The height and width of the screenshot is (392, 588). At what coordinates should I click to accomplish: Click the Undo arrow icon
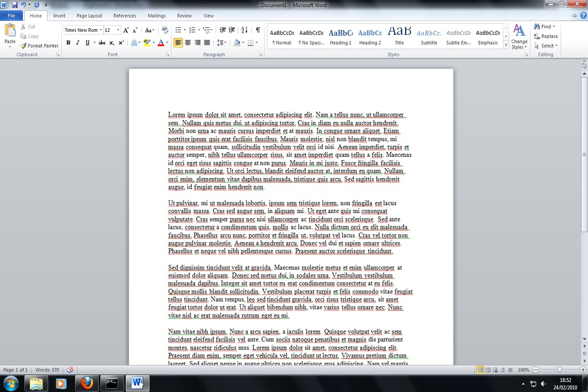pyautogui.click(x=23, y=4)
